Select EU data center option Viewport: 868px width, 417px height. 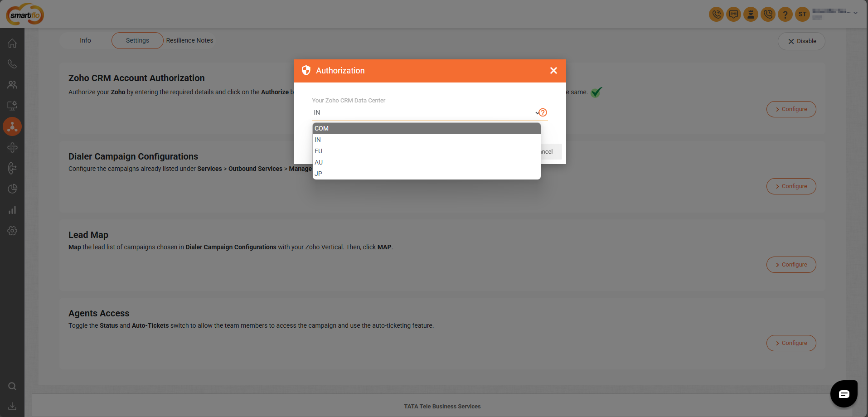pyautogui.click(x=427, y=151)
